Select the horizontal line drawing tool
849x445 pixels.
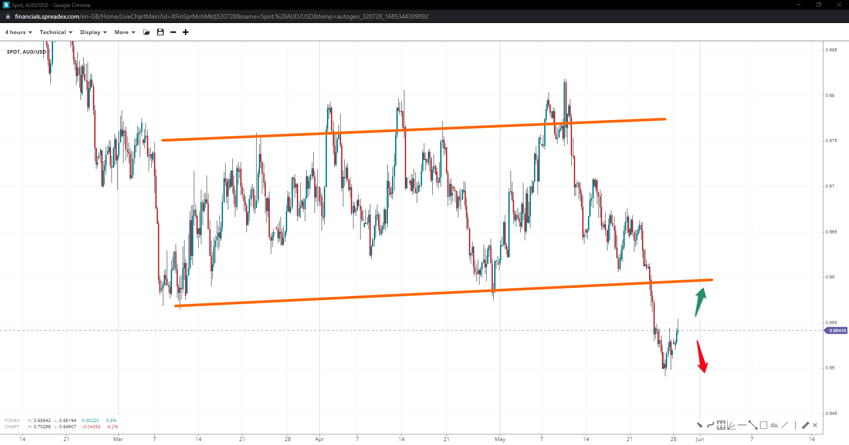(742, 425)
